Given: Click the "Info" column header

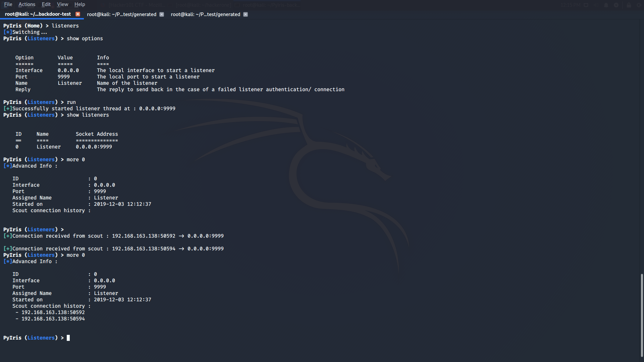Looking at the screenshot, I should pos(103,58).
